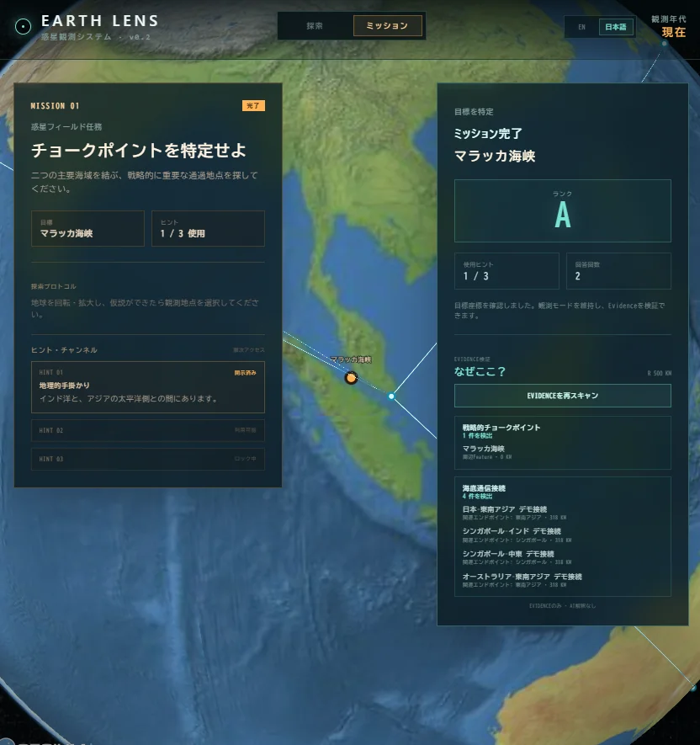Click the orange マラッカ海峡 marker on globe

click(351, 378)
